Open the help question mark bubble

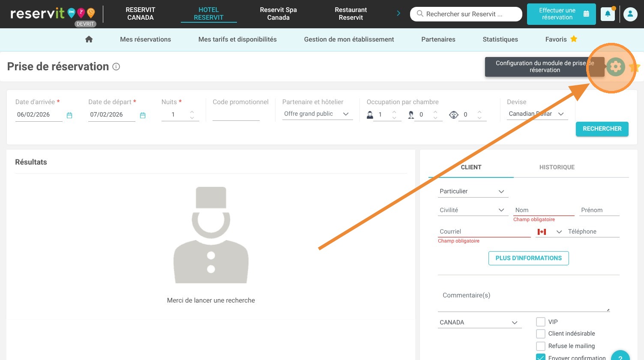[620, 357]
